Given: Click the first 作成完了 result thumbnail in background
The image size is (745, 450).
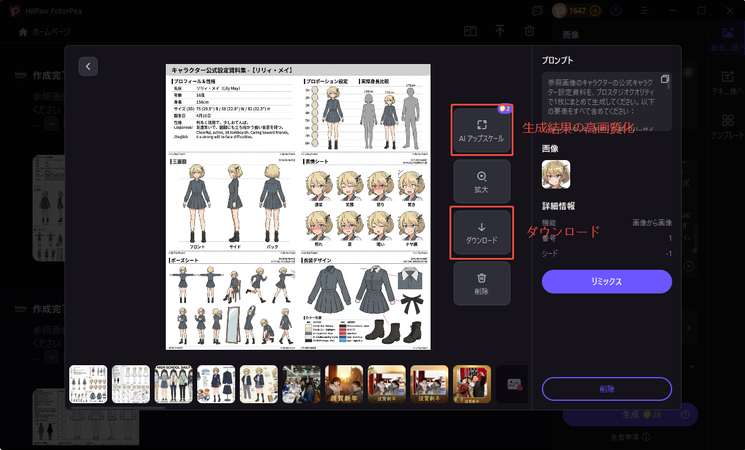Looking at the screenshot, I should [49, 208].
